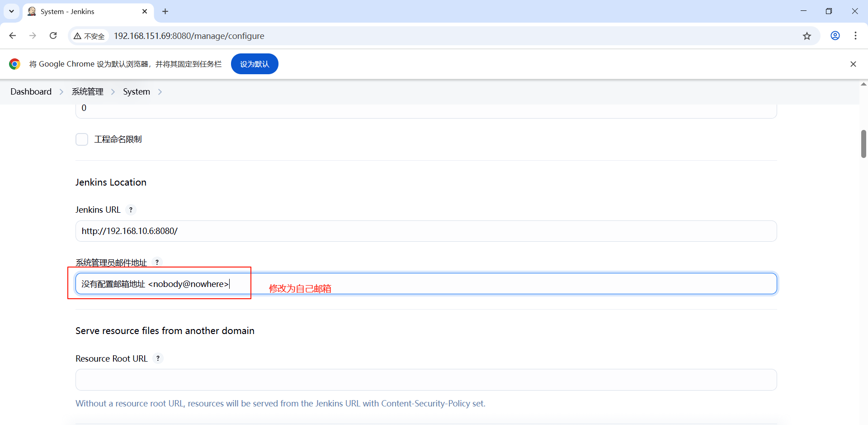
Task: Open the Chrome profile icon
Action: point(835,36)
